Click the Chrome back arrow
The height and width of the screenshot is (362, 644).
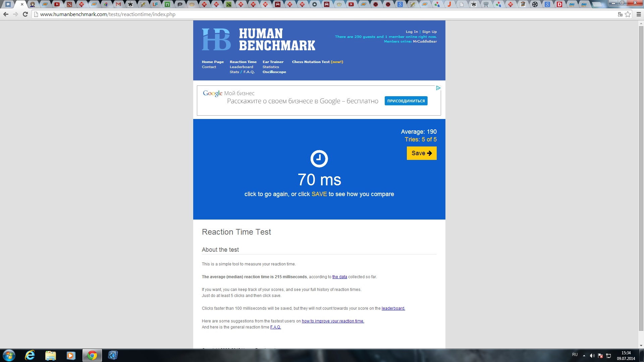click(6, 14)
